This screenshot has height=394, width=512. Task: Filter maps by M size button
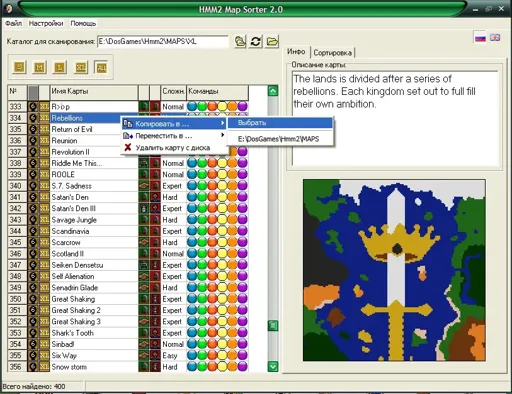[x=39, y=67]
